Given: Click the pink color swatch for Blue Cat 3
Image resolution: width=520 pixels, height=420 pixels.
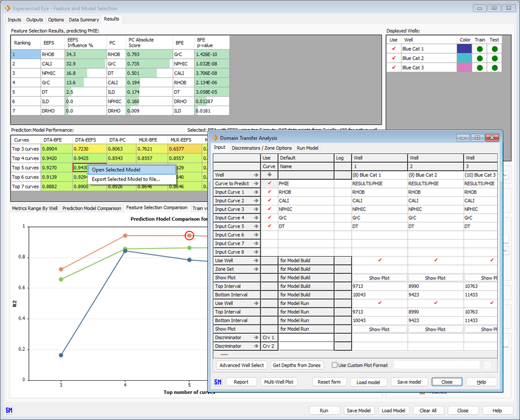Looking at the screenshot, I should coord(464,68).
